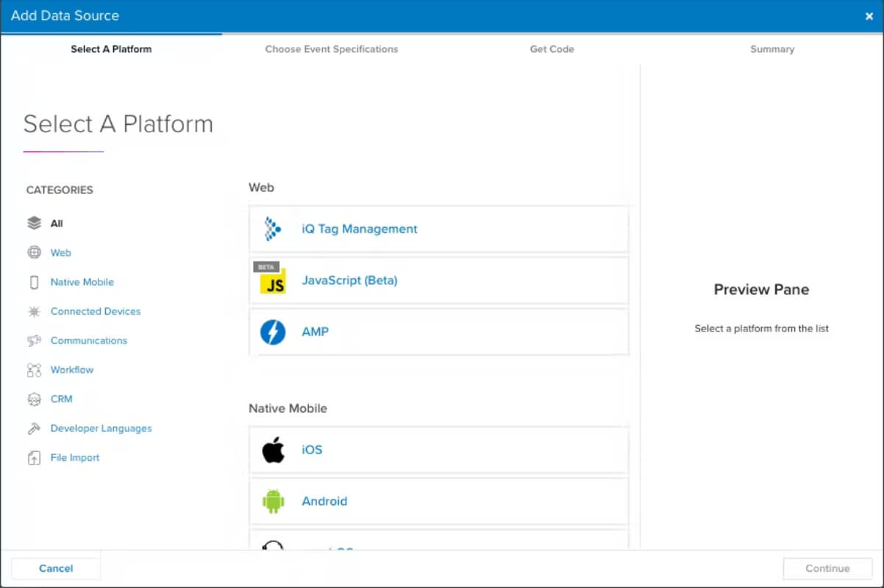Click the blue AMP lightning icon
The width and height of the screenshot is (884, 588).
click(273, 332)
